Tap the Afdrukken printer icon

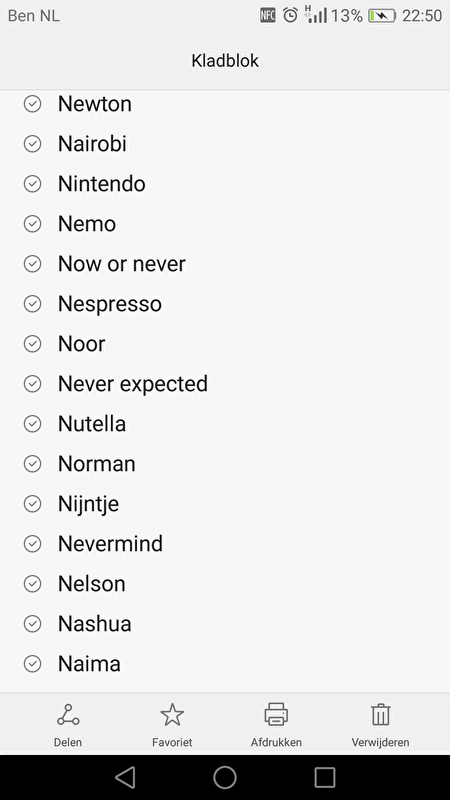pos(276,714)
